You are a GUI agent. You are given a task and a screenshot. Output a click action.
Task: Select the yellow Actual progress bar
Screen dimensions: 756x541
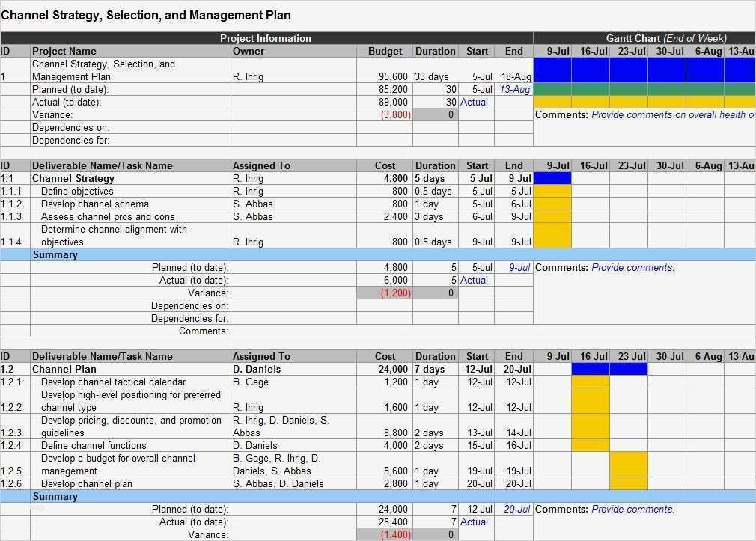click(x=644, y=102)
